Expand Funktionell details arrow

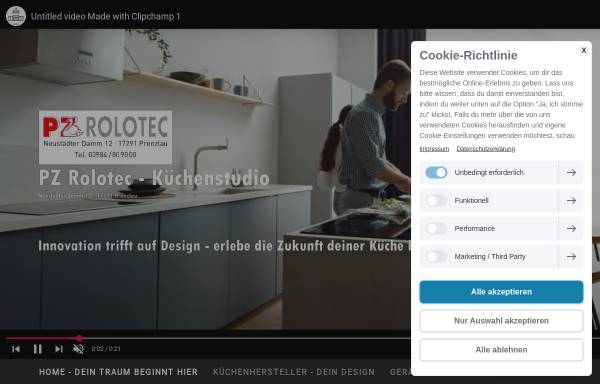(571, 200)
